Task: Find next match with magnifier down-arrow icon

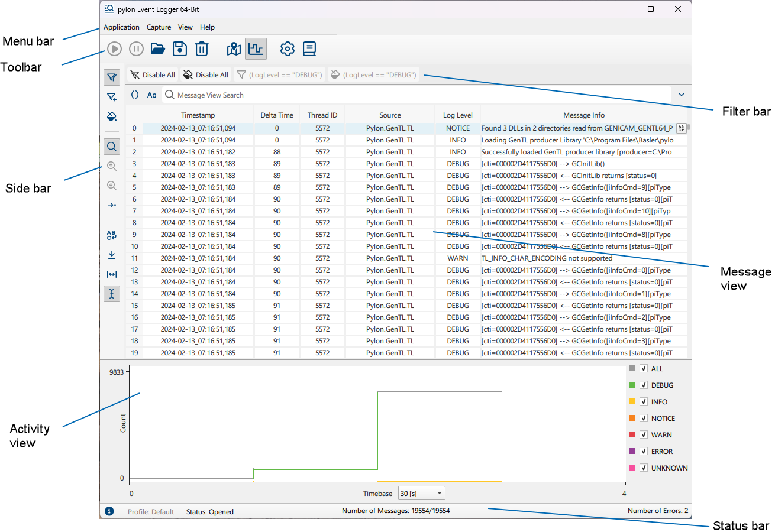Action: tap(112, 186)
